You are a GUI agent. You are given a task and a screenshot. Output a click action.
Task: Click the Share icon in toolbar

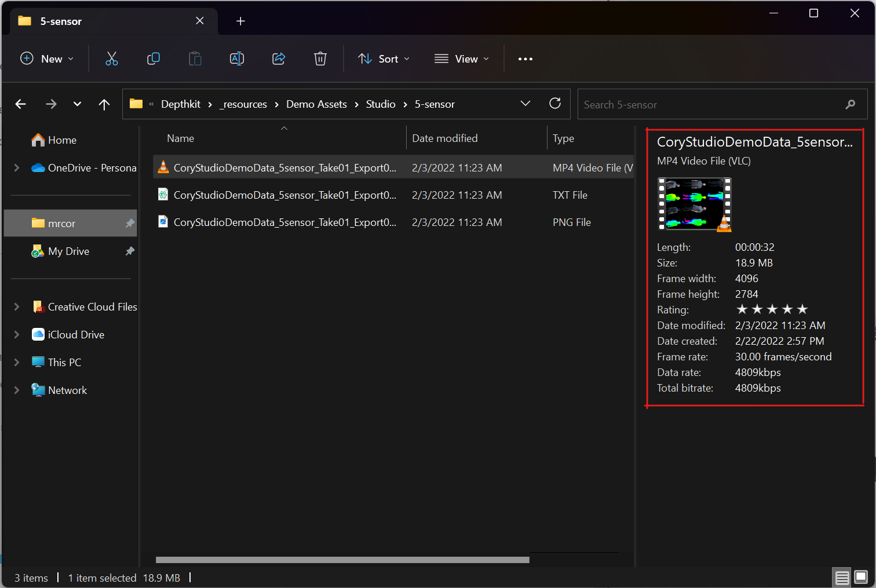coord(279,59)
